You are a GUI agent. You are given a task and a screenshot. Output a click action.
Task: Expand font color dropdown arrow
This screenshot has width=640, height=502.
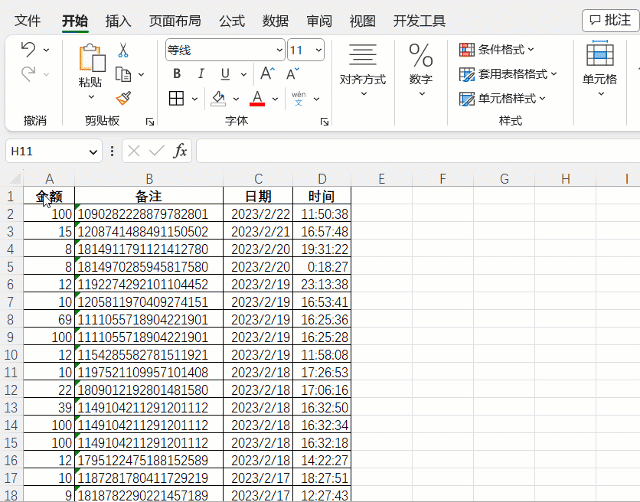(x=275, y=99)
